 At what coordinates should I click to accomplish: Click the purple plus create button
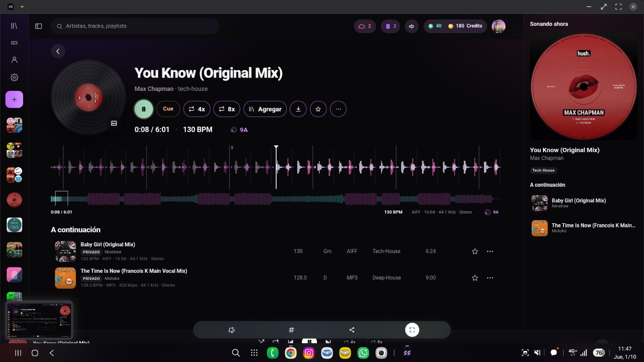[14, 100]
